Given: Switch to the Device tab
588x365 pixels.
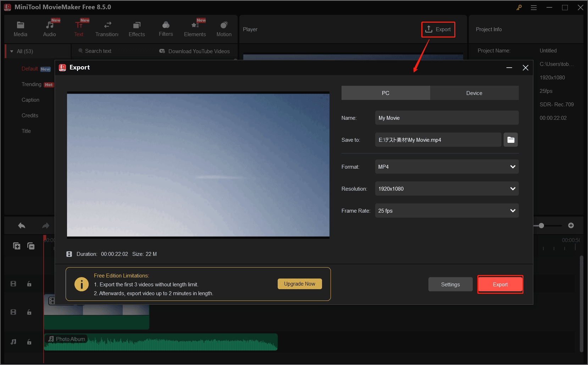Looking at the screenshot, I should (x=474, y=93).
